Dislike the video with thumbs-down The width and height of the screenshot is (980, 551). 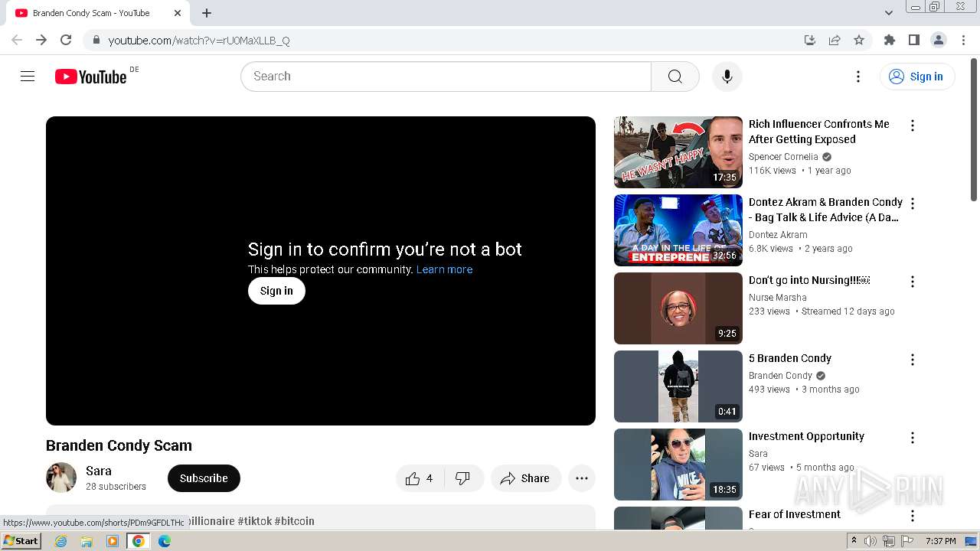tap(463, 478)
